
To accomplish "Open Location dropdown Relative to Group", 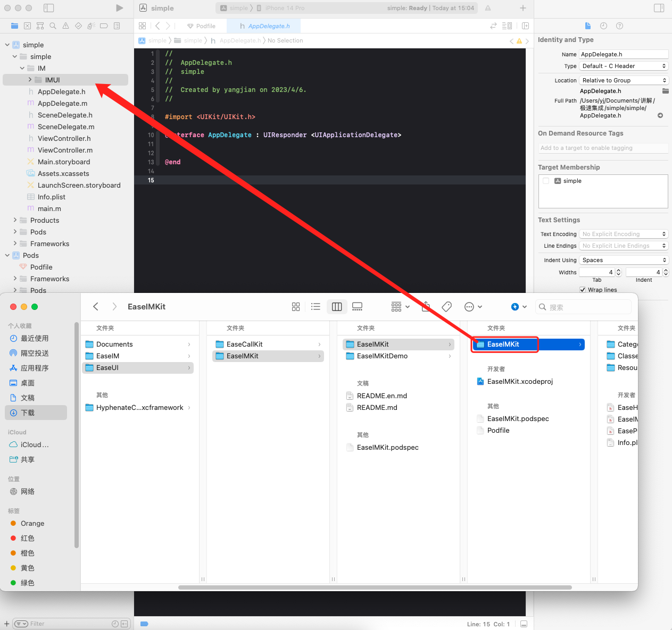I will point(624,80).
